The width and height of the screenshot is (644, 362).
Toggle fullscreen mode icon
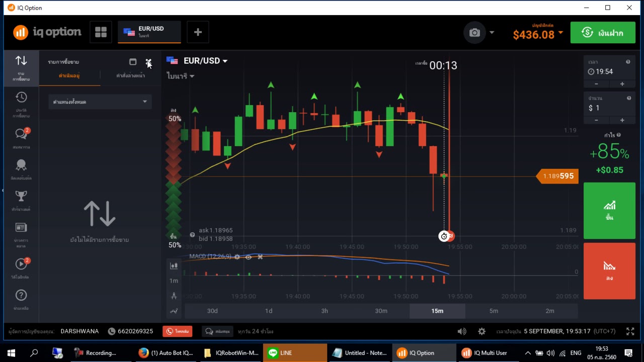[x=630, y=331]
